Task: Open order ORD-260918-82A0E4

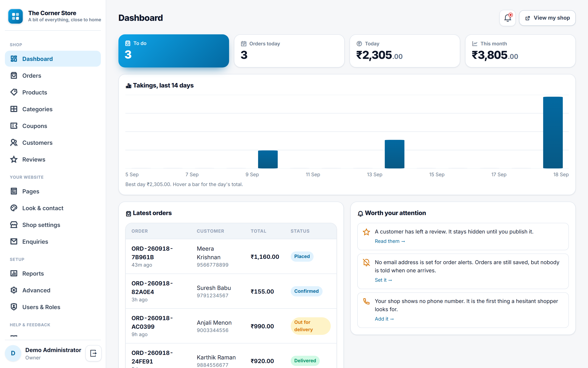Action: [152, 288]
